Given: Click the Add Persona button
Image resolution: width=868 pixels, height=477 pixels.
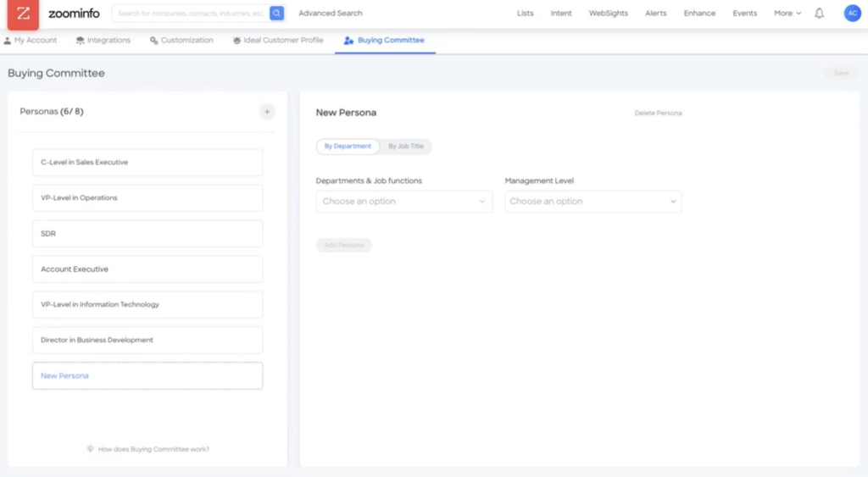Looking at the screenshot, I should pos(344,245).
